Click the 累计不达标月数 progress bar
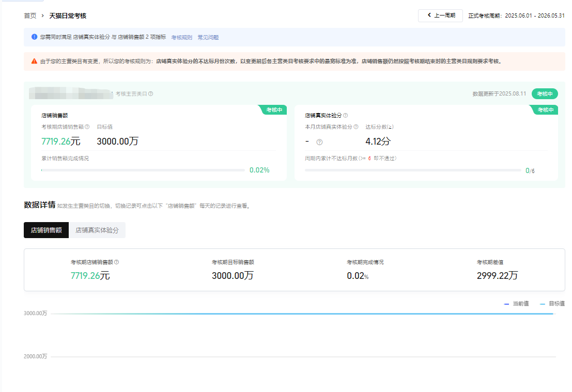 click(x=413, y=170)
